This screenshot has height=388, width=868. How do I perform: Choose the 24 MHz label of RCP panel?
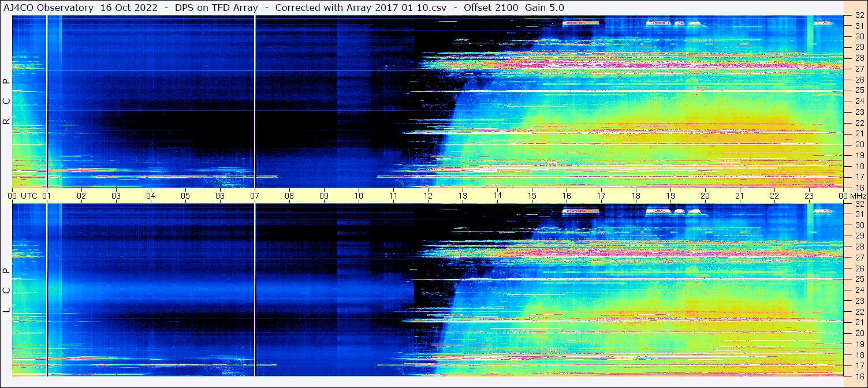[x=859, y=101]
